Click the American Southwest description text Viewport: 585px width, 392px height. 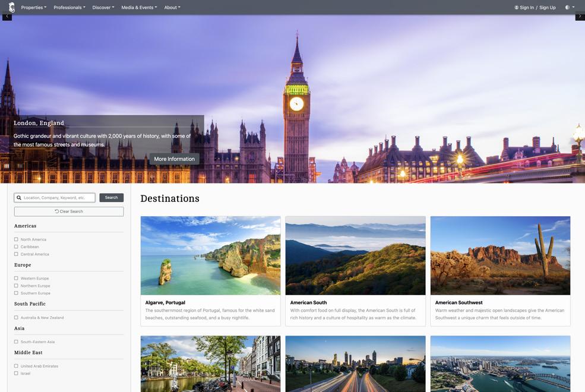(x=499, y=314)
